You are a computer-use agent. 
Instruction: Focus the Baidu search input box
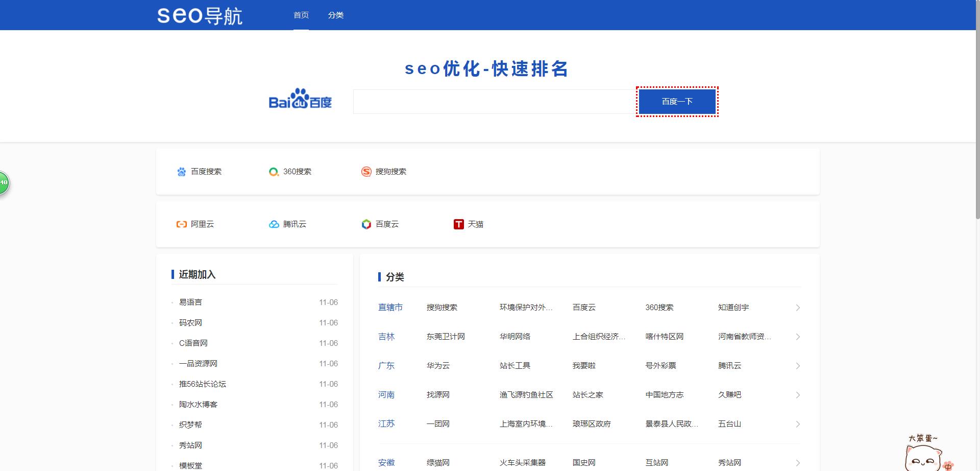pyautogui.click(x=494, y=102)
